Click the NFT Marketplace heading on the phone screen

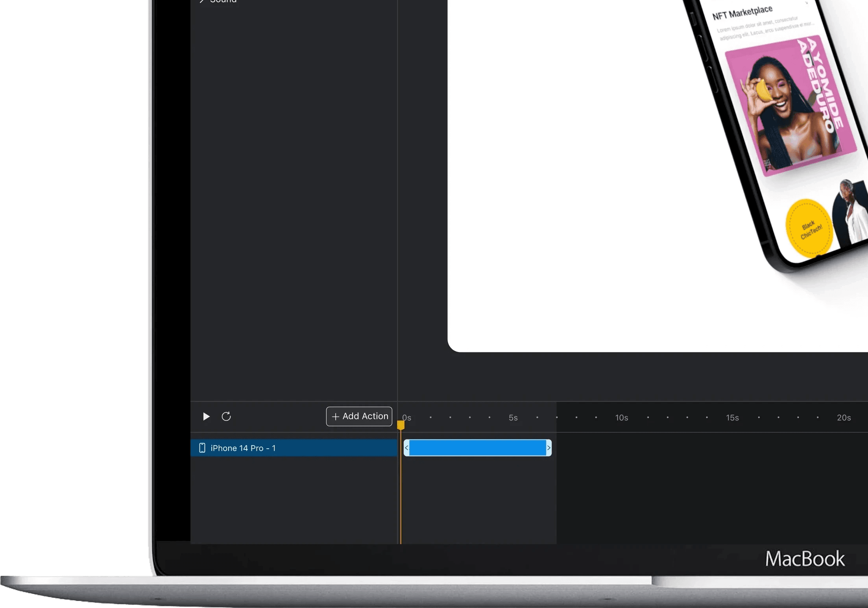tap(742, 13)
